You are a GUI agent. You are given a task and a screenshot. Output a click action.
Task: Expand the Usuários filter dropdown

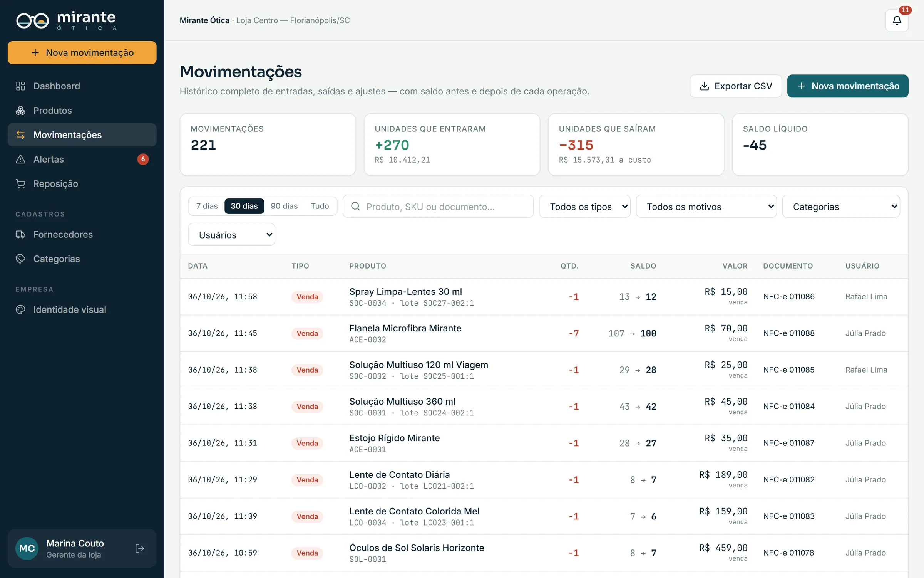[231, 235]
